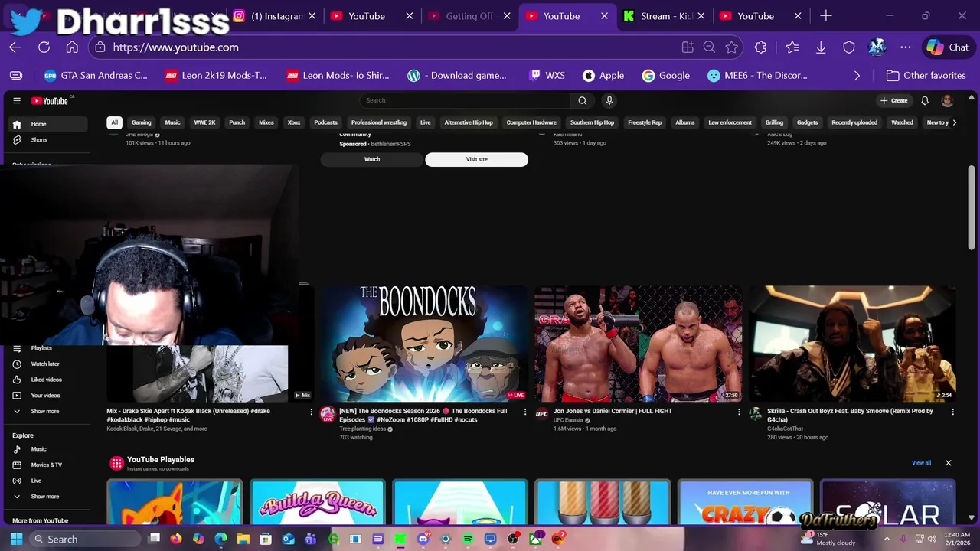The width and height of the screenshot is (980, 551).
Task: Select the Live filter chip
Action: [x=426, y=122]
